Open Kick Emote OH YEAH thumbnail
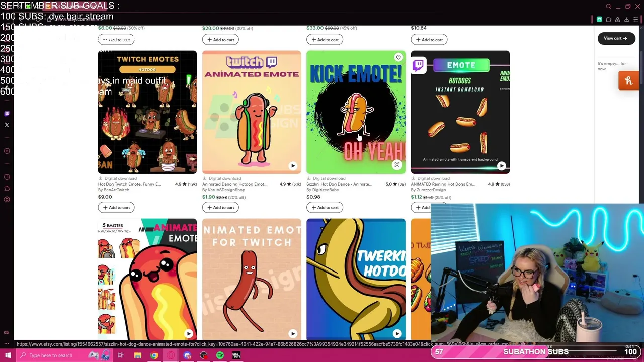The width and height of the screenshot is (644, 362). 356,112
